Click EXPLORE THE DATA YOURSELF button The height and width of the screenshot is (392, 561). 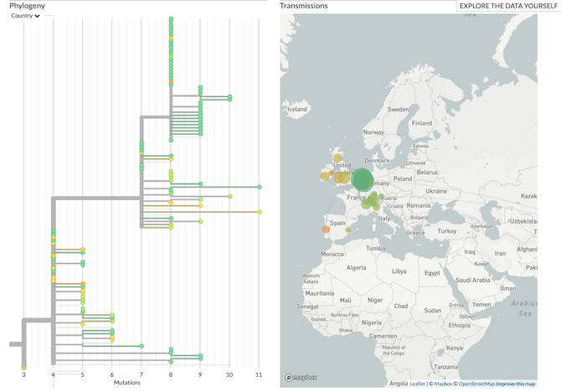click(x=507, y=6)
